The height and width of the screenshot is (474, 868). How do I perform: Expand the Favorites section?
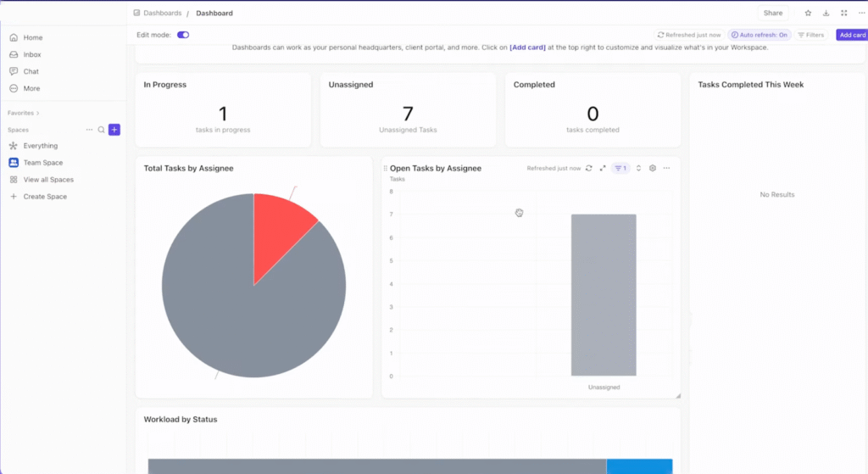click(24, 113)
